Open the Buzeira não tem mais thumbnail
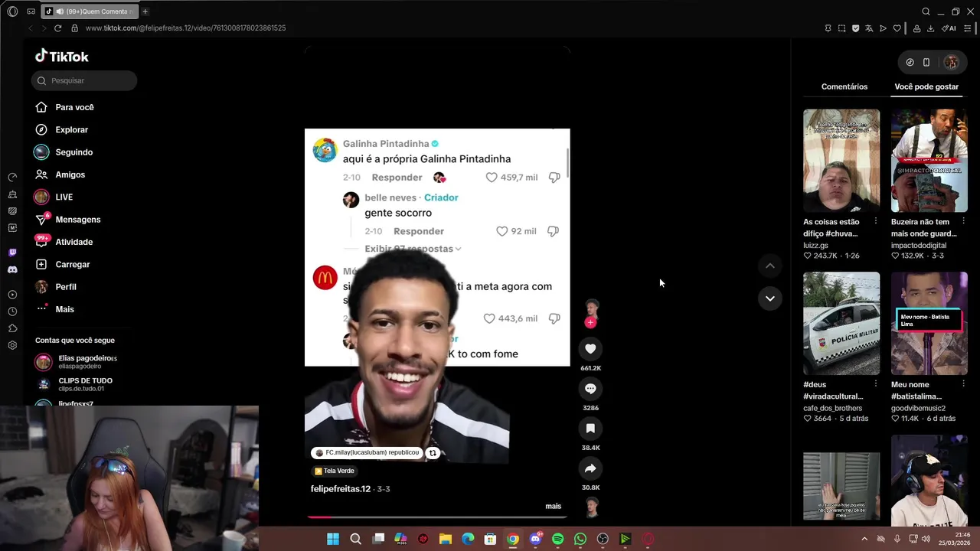The width and height of the screenshot is (980, 551). click(929, 161)
